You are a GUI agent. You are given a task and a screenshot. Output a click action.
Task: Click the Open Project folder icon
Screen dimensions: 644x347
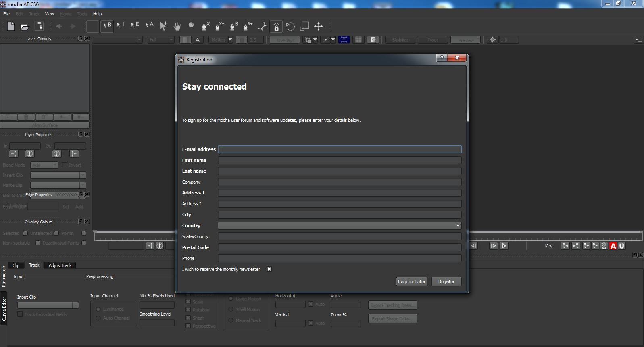pos(25,27)
